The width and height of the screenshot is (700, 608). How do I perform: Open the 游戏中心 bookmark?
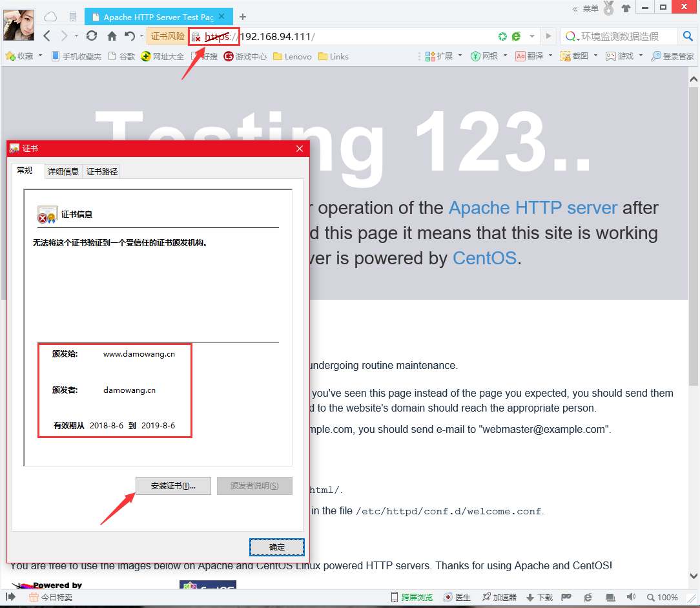point(245,56)
